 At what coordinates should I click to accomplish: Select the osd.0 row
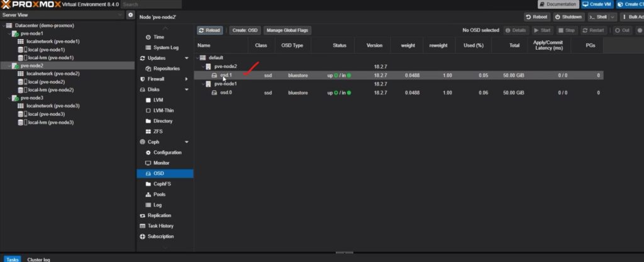click(x=398, y=93)
